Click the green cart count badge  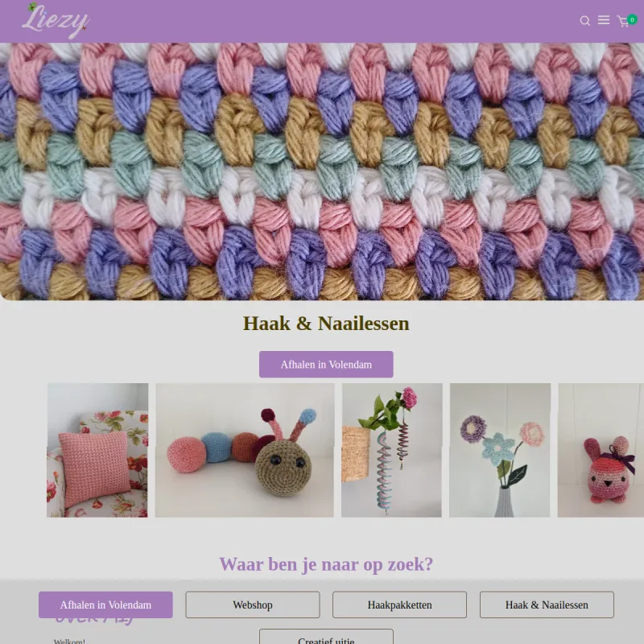(x=632, y=19)
